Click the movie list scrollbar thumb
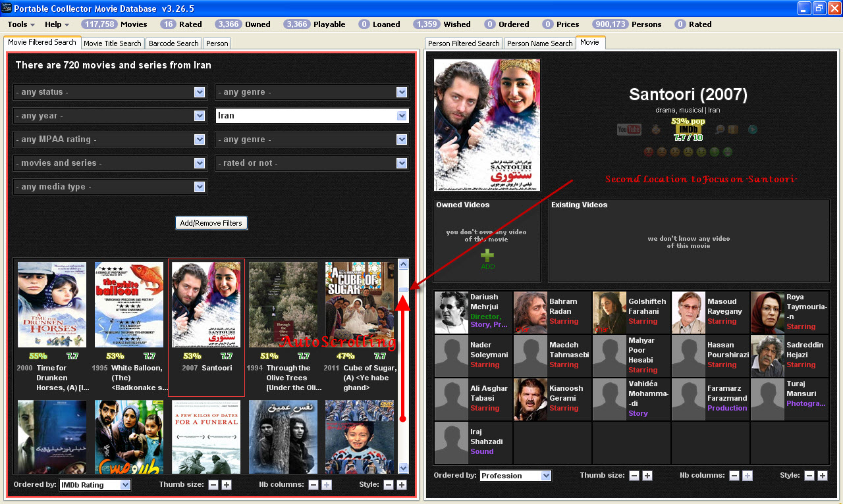The image size is (843, 504). pyautogui.click(x=403, y=289)
